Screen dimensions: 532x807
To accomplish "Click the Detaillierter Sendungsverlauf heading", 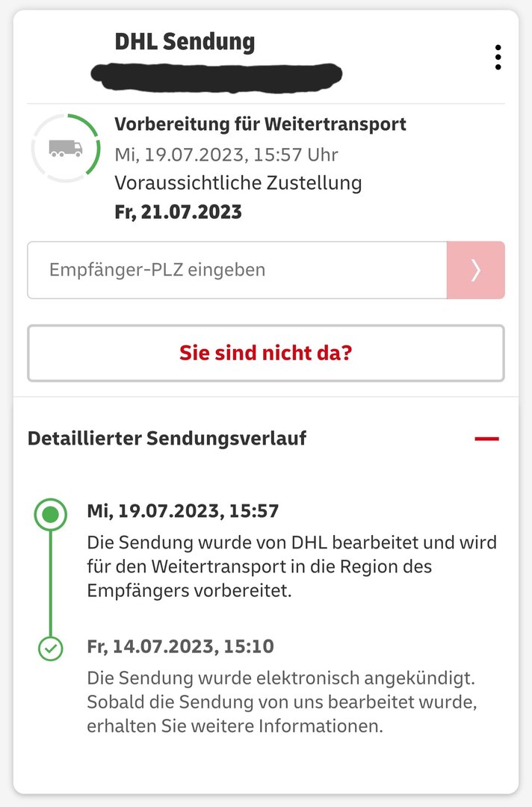I will (x=167, y=439).
